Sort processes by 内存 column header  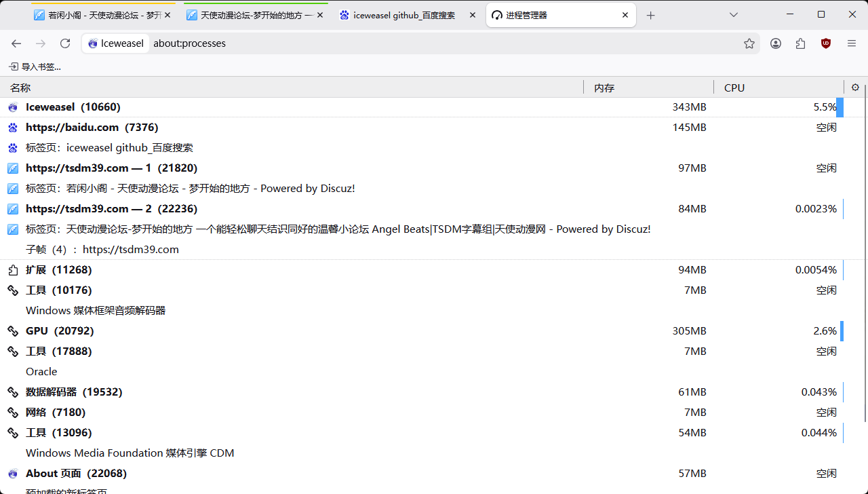click(604, 88)
